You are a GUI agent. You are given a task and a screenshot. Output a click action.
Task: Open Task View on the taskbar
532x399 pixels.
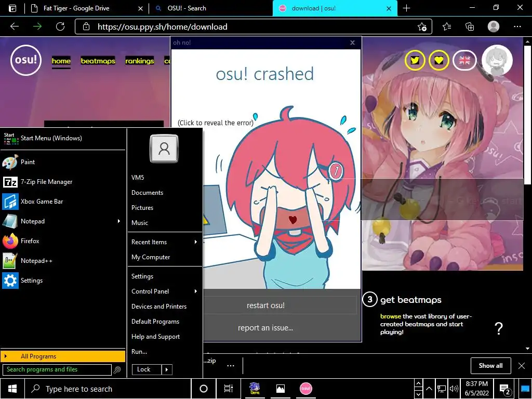coord(229,389)
